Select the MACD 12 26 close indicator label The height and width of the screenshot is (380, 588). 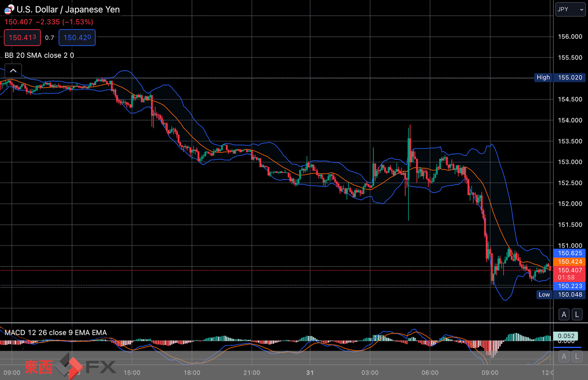pyautogui.click(x=56, y=332)
